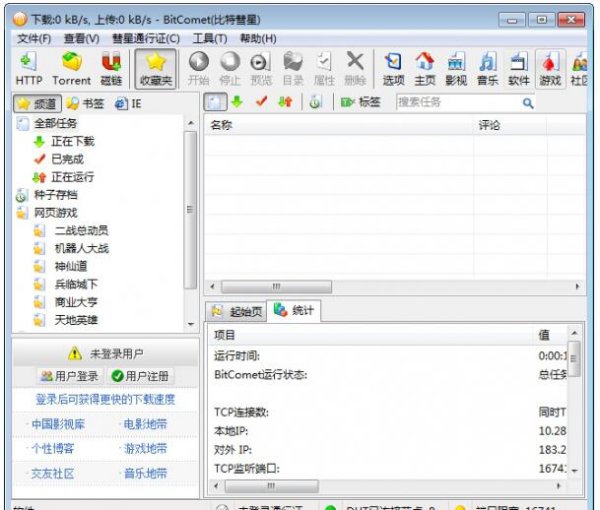Select Completed (已完成) tree item
This screenshot has width=600, height=510.
tap(67, 159)
